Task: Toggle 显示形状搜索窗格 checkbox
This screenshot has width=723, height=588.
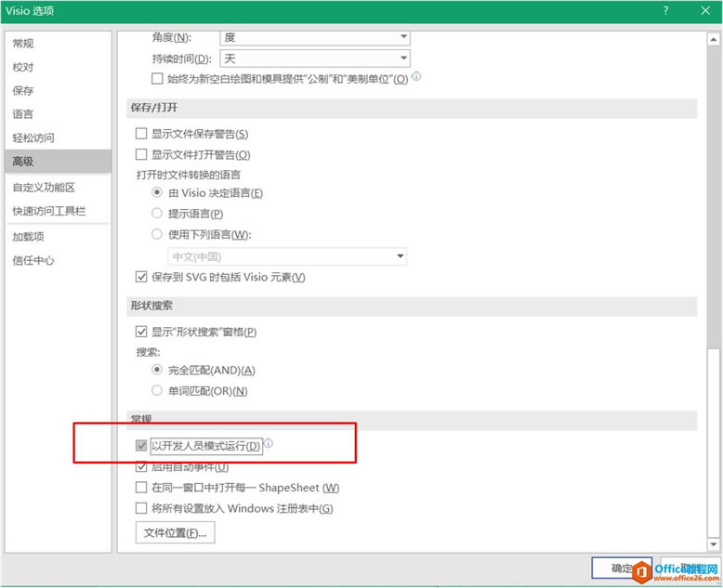Action: (141, 332)
